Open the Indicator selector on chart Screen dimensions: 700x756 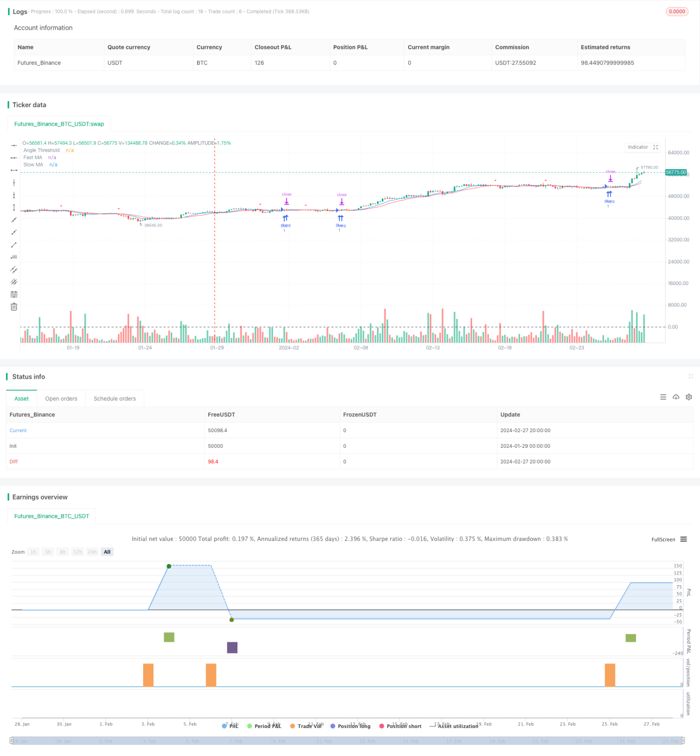coord(638,147)
